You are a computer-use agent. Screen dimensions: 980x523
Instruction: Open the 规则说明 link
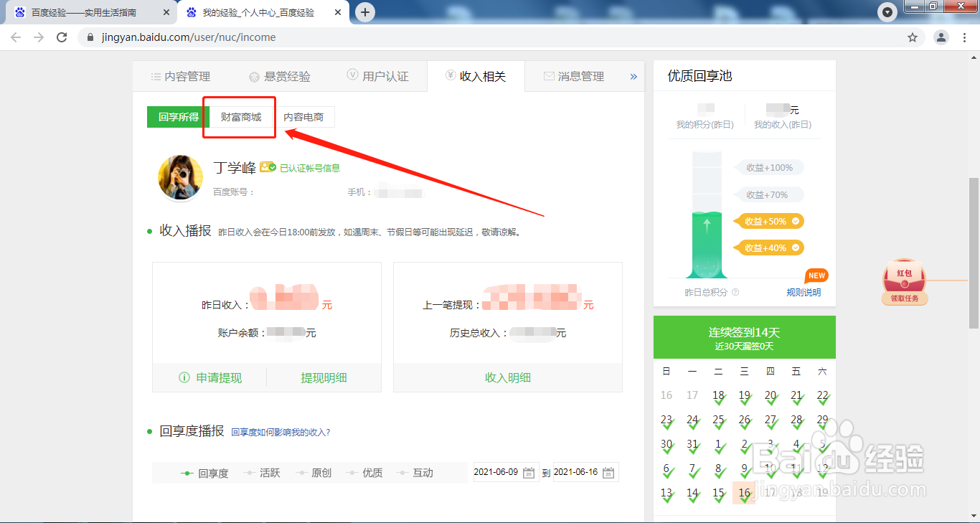click(804, 293)
